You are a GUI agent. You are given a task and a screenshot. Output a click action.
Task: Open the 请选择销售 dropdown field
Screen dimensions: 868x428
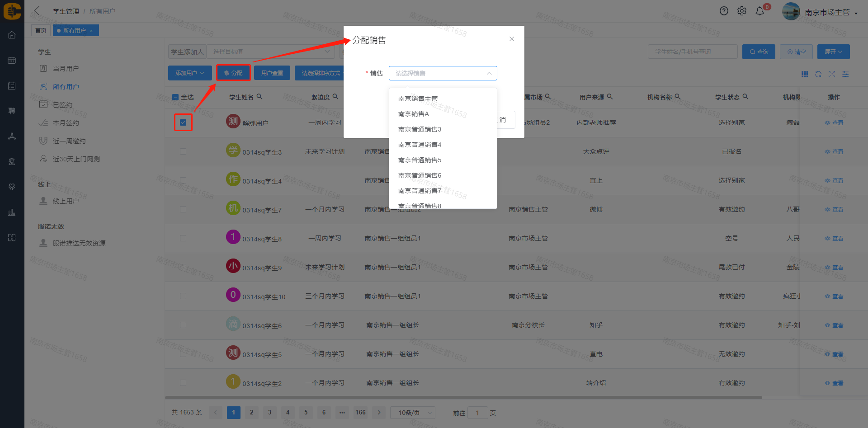coord(443,73)
